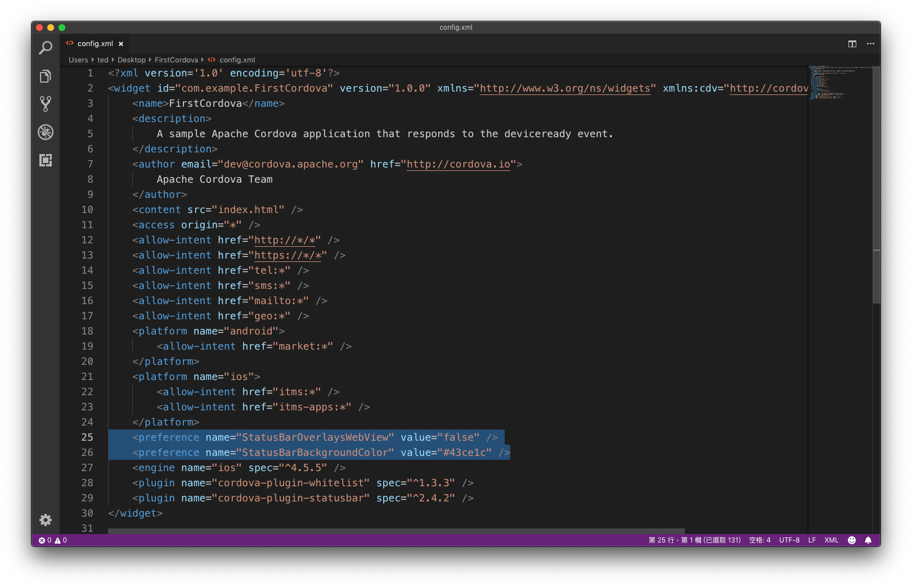Open notifications with the bell icon
Screen dimensions: 912x588
[868, 540]
